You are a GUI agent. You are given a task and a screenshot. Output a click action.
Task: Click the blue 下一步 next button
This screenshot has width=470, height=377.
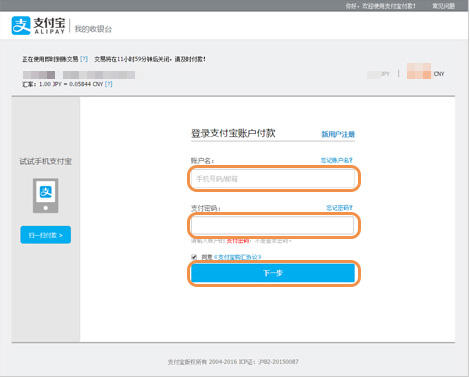pyautogui.click(x=273, y=273)
